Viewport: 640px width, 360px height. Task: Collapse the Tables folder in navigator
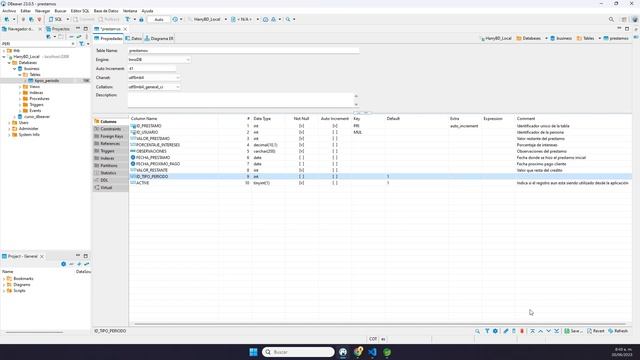(20, 75)
